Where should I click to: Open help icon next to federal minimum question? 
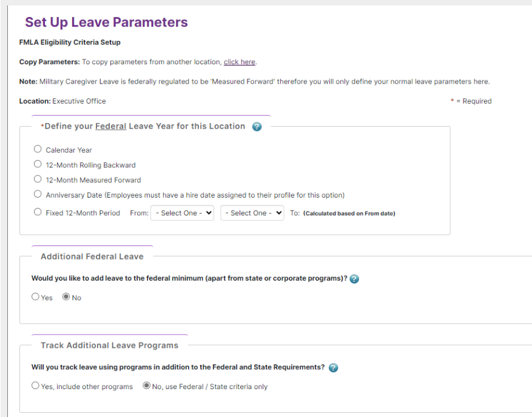(354, 279)
